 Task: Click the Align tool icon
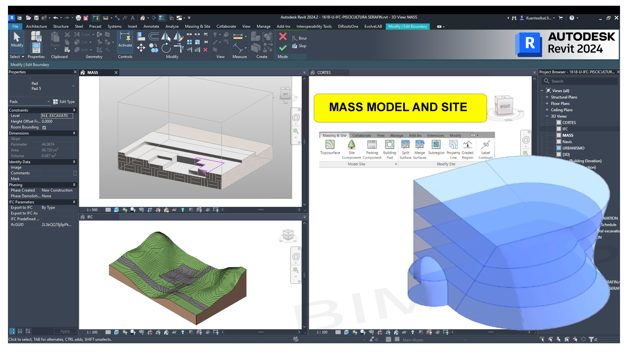tap(141, 36)
